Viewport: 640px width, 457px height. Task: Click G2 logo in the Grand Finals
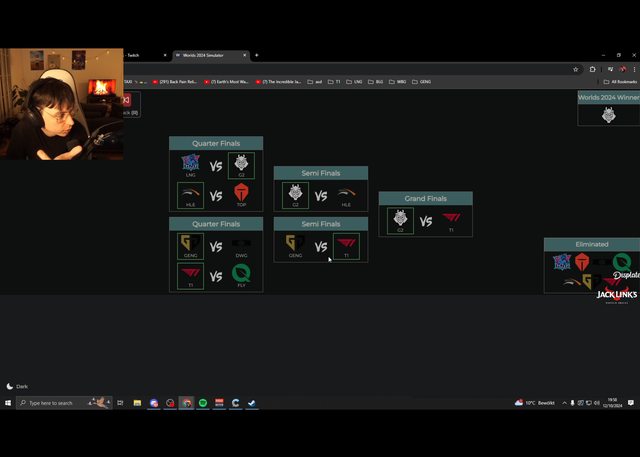[400, 220]
